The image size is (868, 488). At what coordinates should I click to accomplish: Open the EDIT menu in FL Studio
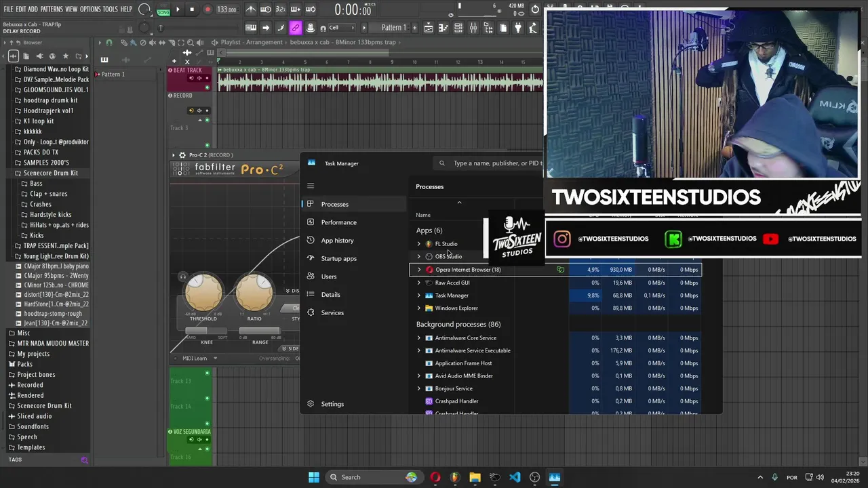[21, 9]
